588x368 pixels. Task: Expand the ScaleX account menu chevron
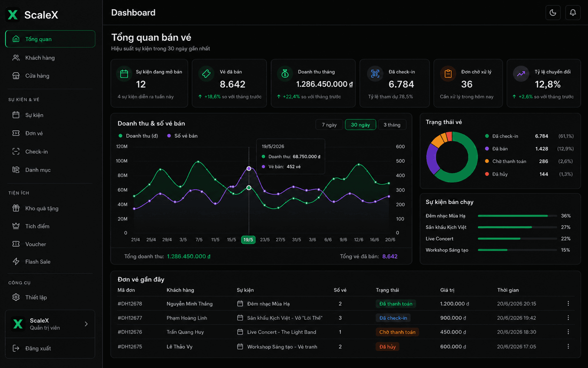86,324
